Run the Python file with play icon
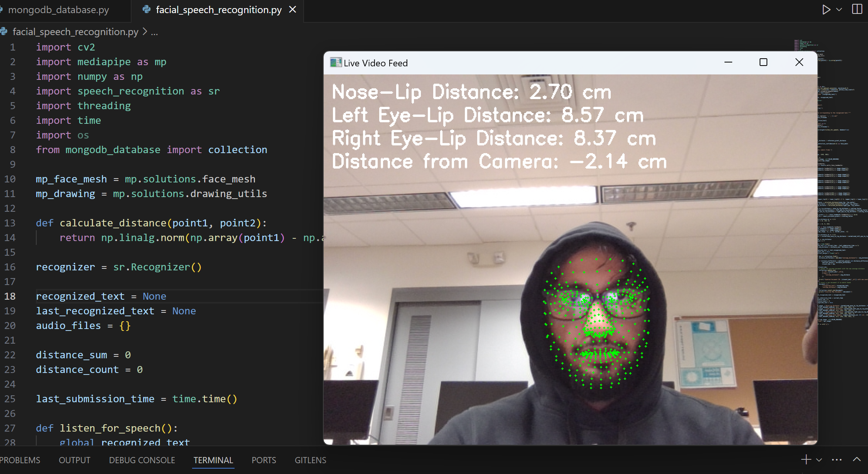The image size is (868, 474). (826, 10)
